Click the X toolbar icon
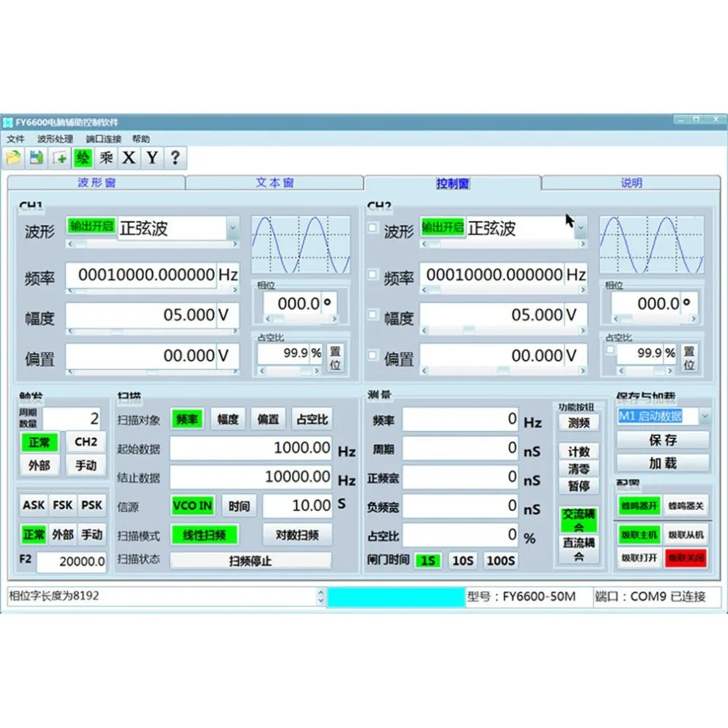 coord(128,157)
